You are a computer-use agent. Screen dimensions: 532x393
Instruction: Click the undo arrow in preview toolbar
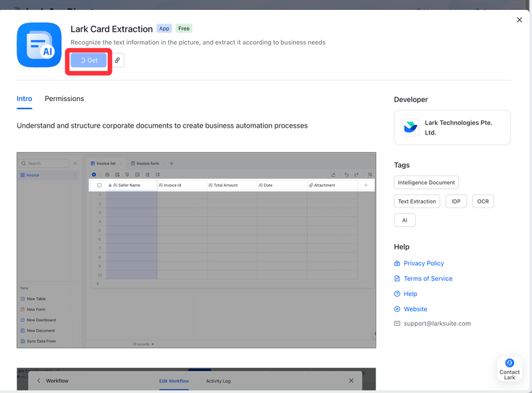pyautogui.click(x=346, y=175)
